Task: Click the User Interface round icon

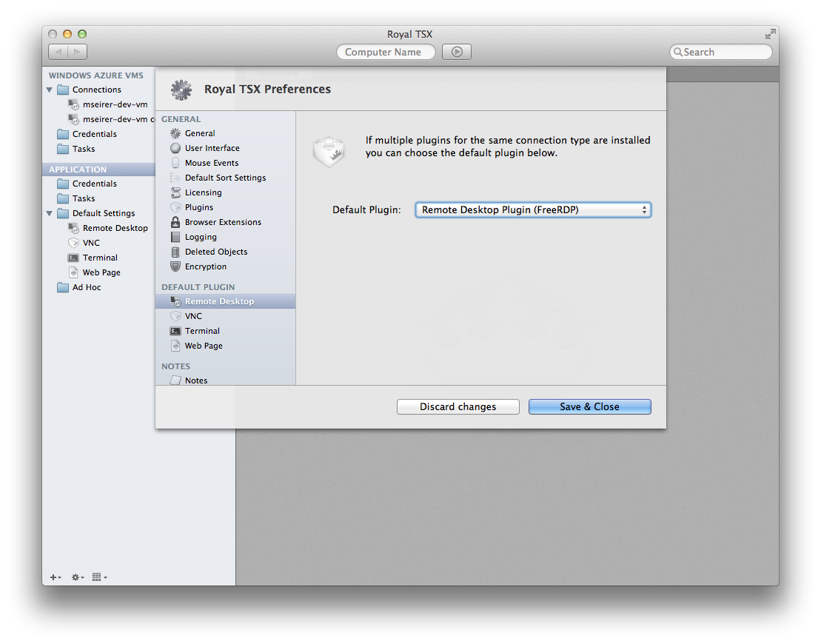Action: [175, 148]
